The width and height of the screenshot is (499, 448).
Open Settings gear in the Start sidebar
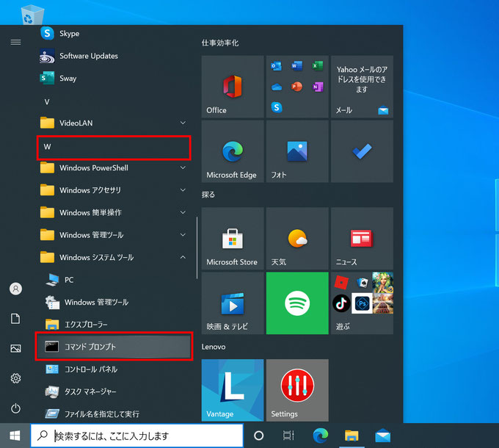pos(15,378)
